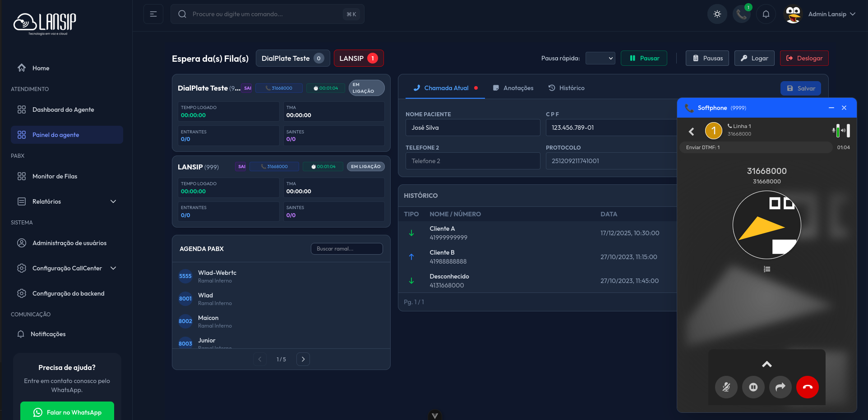This screenshot has width=868, height=420.
Task: Open call list icon below avatar
Action: [x=766, y=269]
